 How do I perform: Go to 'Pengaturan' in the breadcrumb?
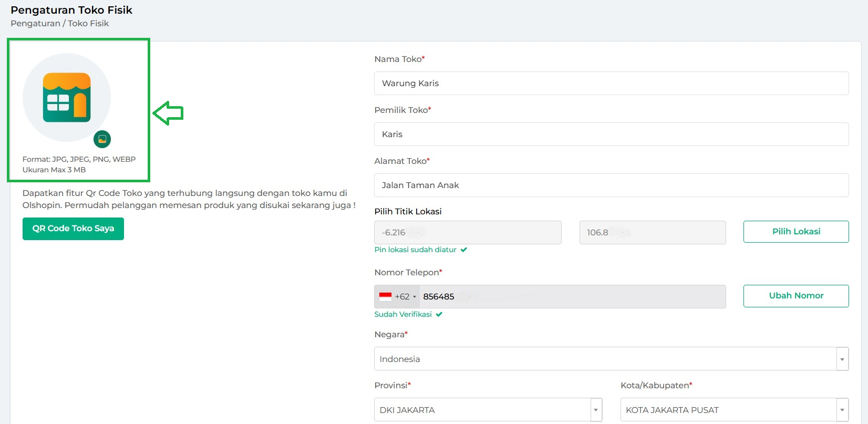tap(35, 24)
